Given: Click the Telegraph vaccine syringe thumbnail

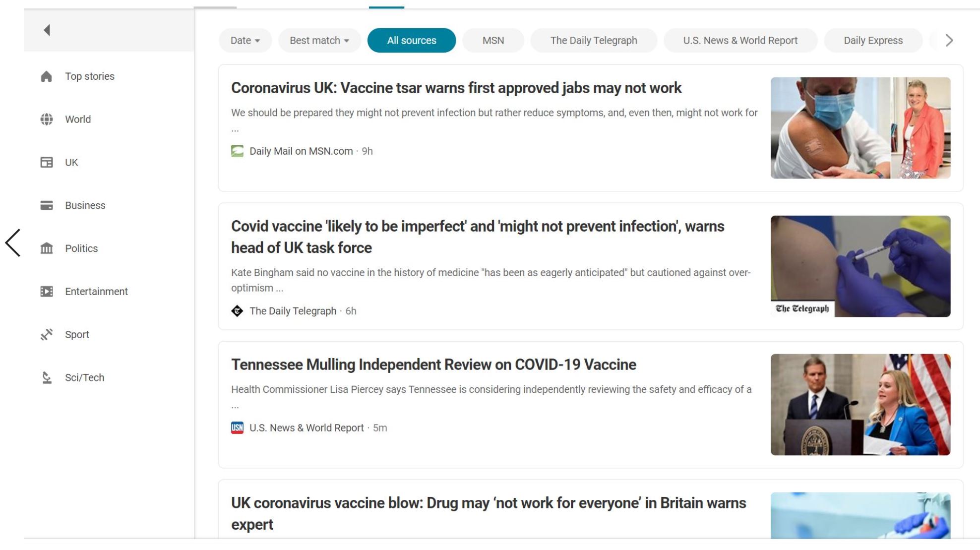Looking at the screenshot, I should pyautogui.click(x=860, y=266).
